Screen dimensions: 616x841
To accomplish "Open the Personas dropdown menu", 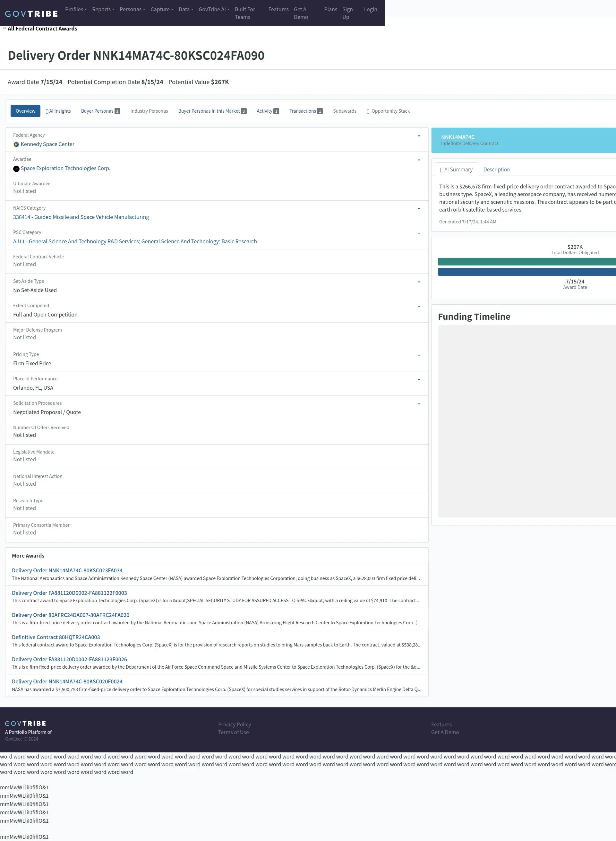I will coord(133,9).
